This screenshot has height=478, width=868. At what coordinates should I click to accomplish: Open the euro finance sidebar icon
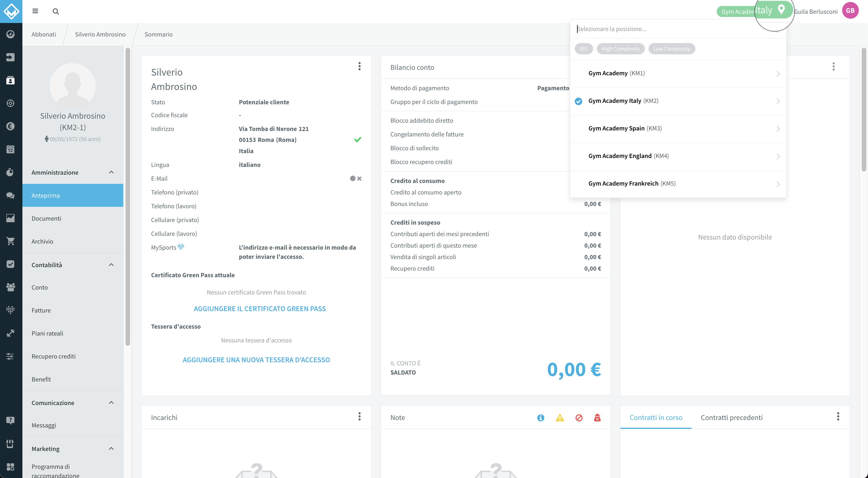[x=10, y=126]
